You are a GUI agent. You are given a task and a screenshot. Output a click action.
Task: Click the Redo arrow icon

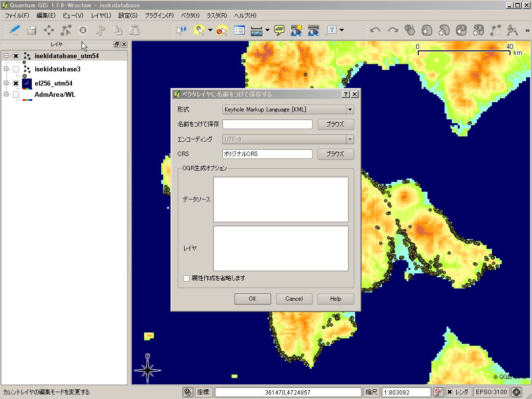tap(393, 30)
